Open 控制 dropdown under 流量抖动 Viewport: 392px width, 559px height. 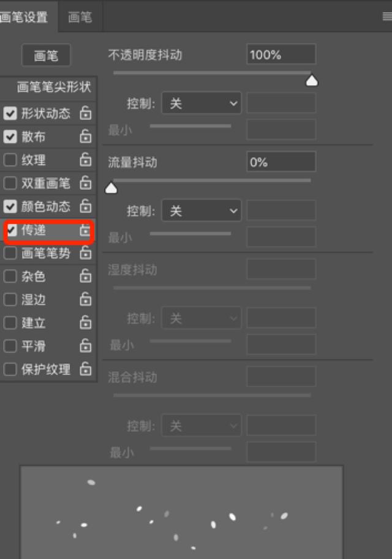202,211
